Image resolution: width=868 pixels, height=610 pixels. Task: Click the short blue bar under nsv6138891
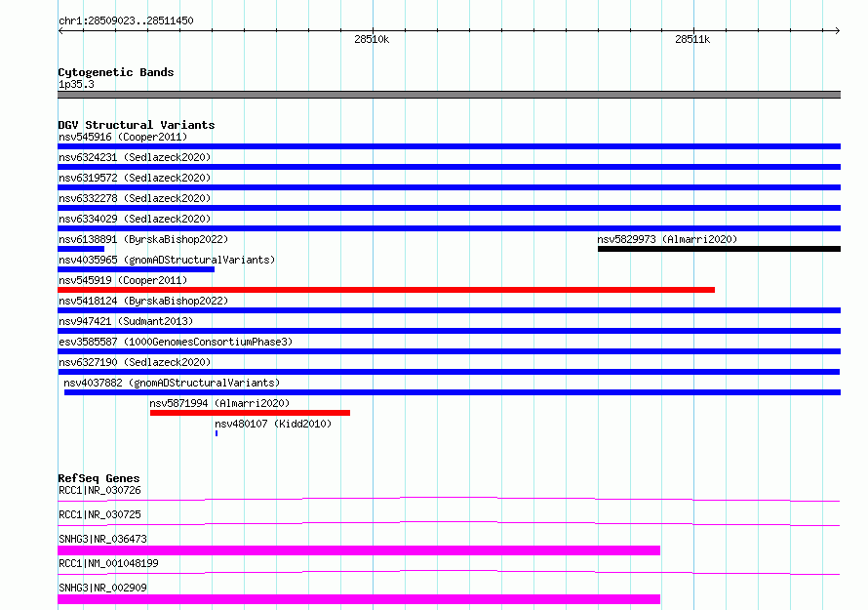point(81,249)
